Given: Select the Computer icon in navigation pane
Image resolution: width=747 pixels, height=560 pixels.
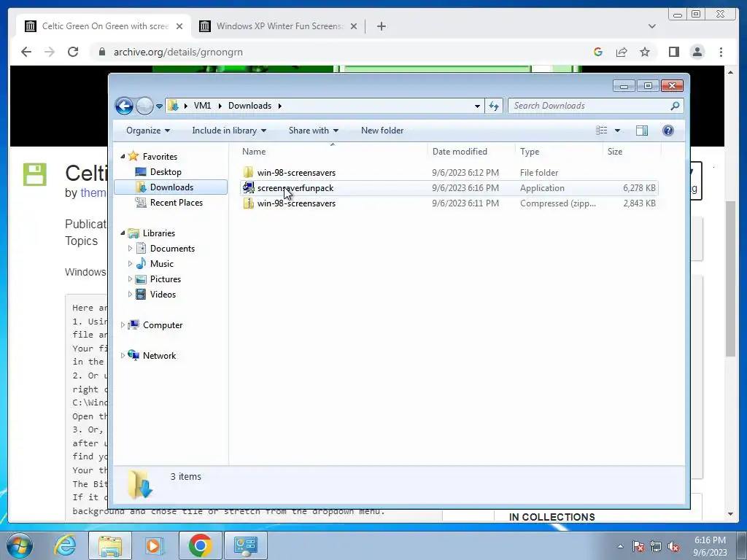Looking at the screenshot, I should point(134,324).
